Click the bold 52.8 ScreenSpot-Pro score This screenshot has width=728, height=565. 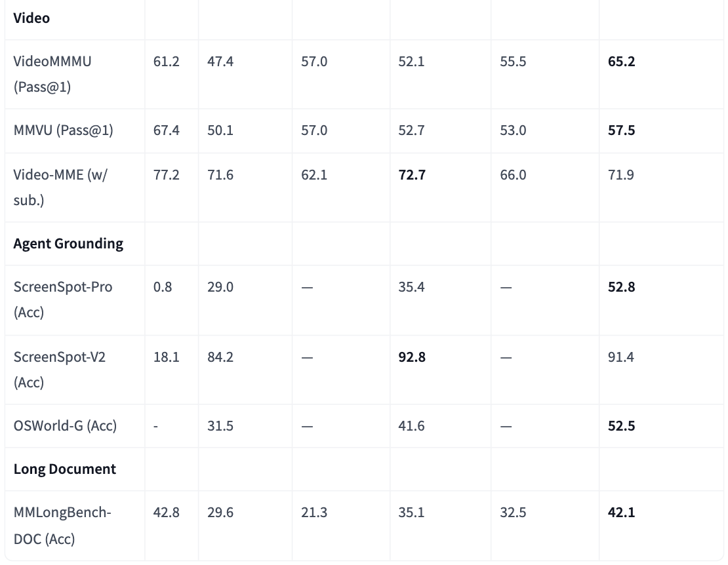[621, 287]
